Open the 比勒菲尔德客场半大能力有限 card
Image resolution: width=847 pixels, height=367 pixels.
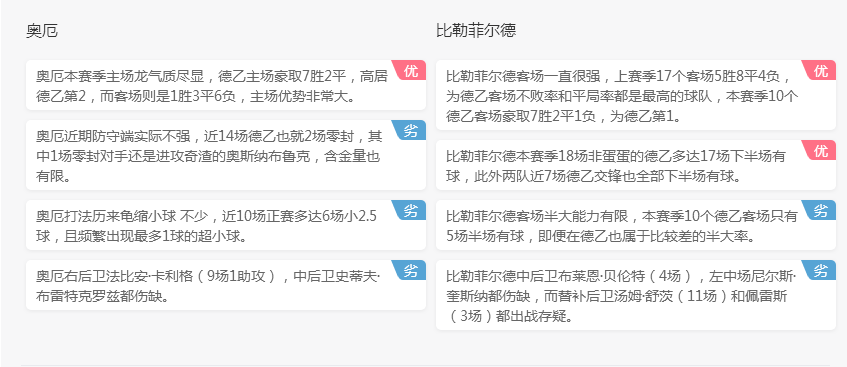coord(636,225)
